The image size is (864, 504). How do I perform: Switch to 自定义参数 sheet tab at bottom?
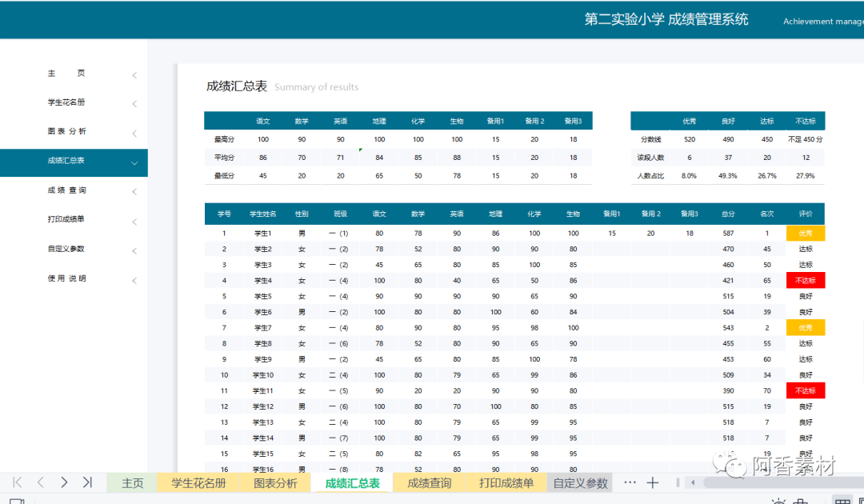pos(580,483)
